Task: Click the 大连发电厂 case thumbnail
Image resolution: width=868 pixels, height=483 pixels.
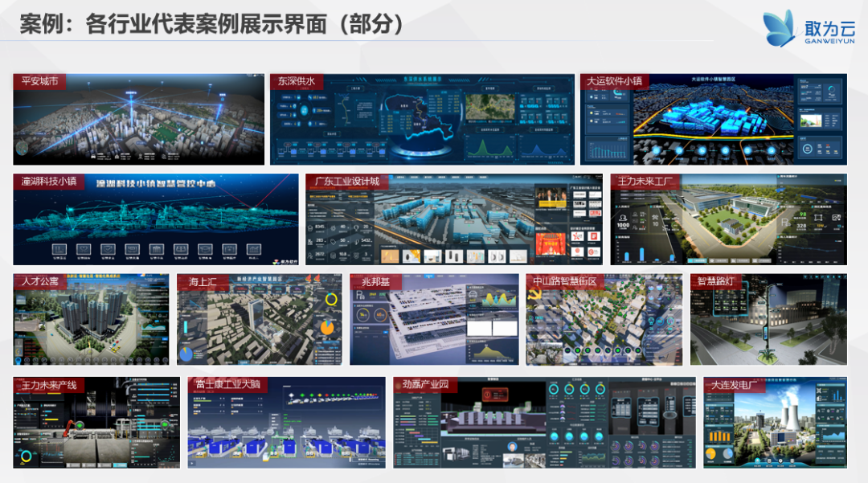Action: (775, 423)
